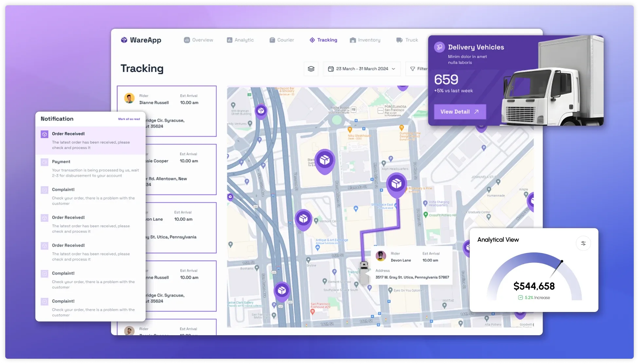Click the map layers icon button
Image resolution: width=639 pixels, height=364 pixels.
click(311, 69)
